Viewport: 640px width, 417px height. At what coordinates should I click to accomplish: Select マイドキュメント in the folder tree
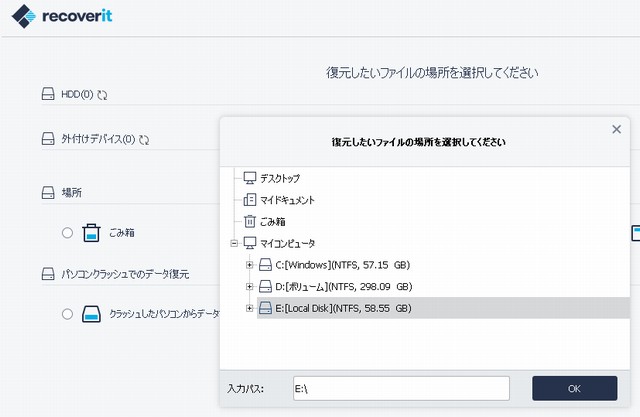coord(286,200)
